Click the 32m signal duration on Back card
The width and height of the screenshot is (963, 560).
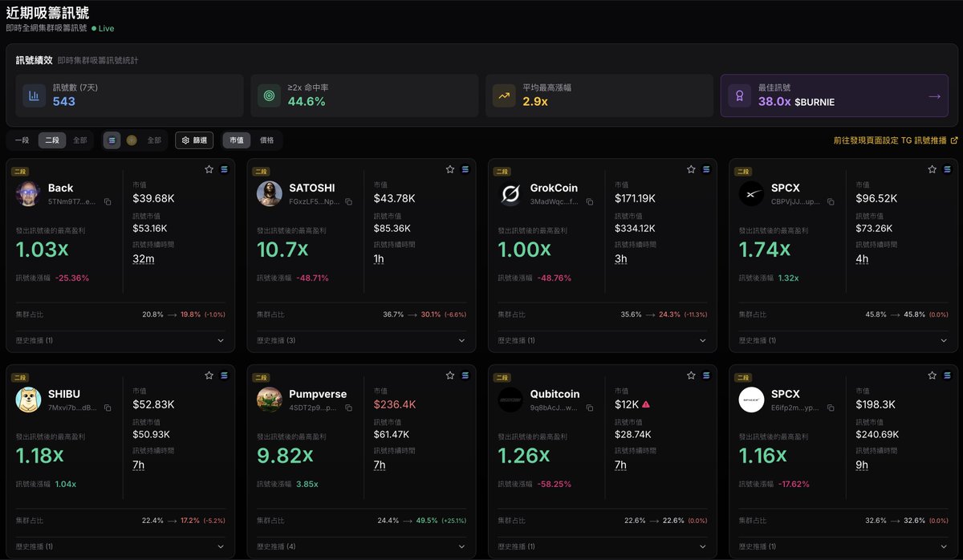pos(144,259)
